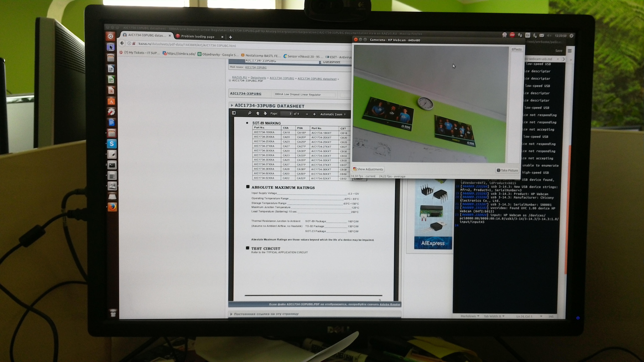Viewport: 644px width, 362px height.
Task: Open the Effects panel in Camorama
Action: (516, 49)
